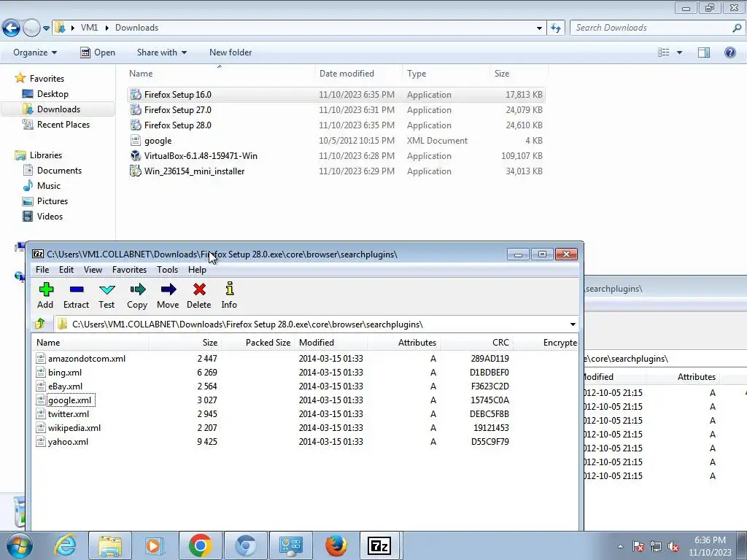Open the Edit menu in 7-Zip
Image resolution: width=747 pixels, height=560 pixels.
coord(66,270)
